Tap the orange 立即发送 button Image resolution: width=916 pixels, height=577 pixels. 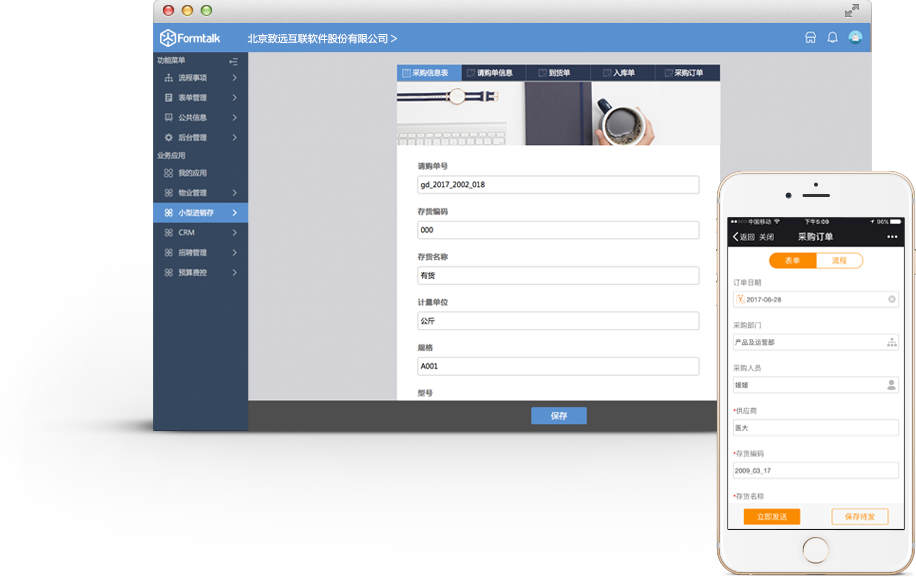pos(772,517)
